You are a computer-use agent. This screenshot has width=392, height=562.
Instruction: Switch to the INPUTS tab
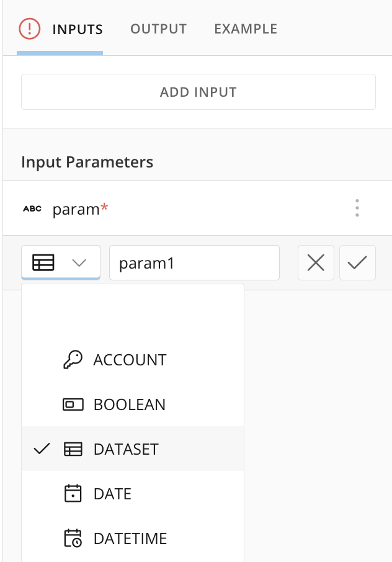point(78,29)
